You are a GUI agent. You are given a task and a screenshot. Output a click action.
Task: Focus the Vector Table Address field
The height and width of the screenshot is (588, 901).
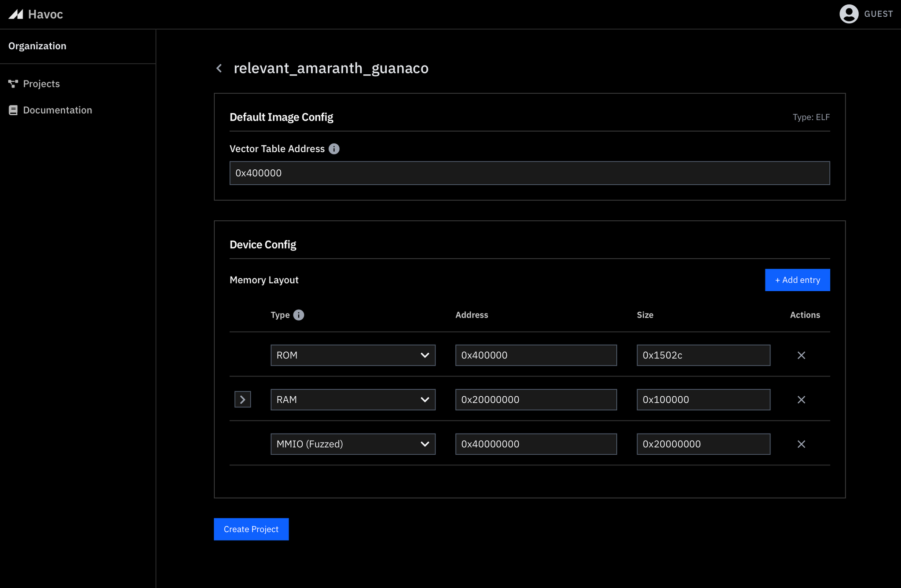(529, 173)
